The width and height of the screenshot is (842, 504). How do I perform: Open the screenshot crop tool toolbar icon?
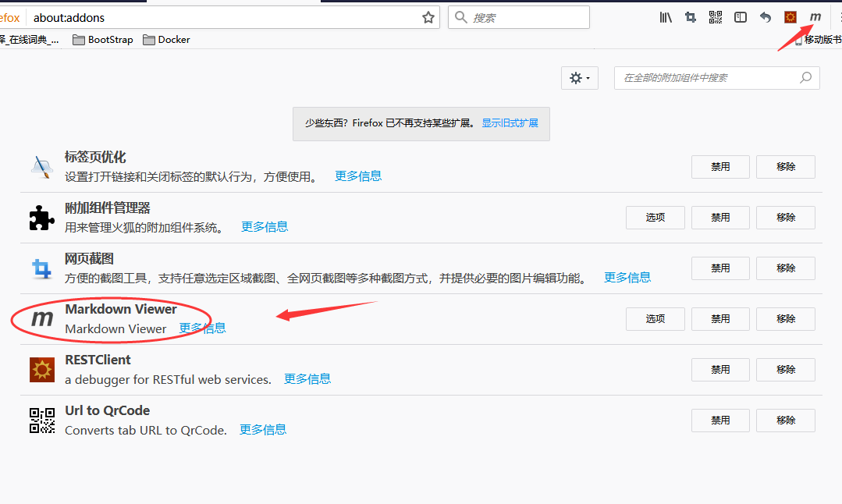pos(690,16)
